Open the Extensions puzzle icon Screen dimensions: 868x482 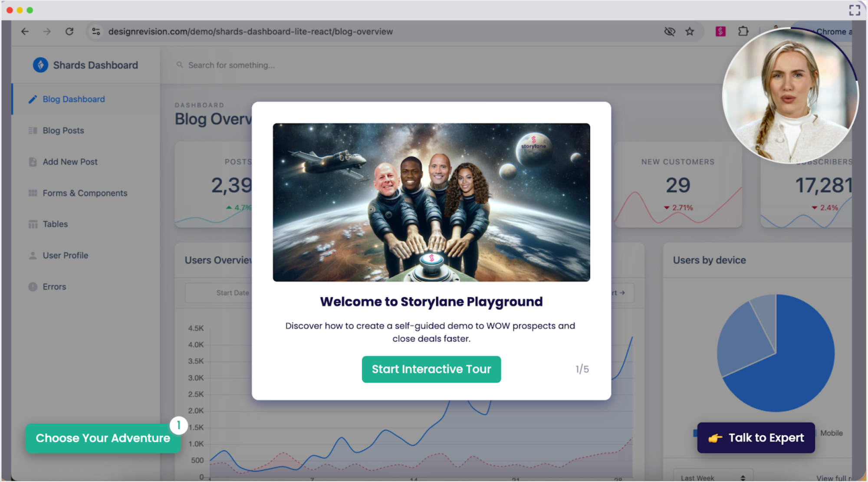coord(743,31)
